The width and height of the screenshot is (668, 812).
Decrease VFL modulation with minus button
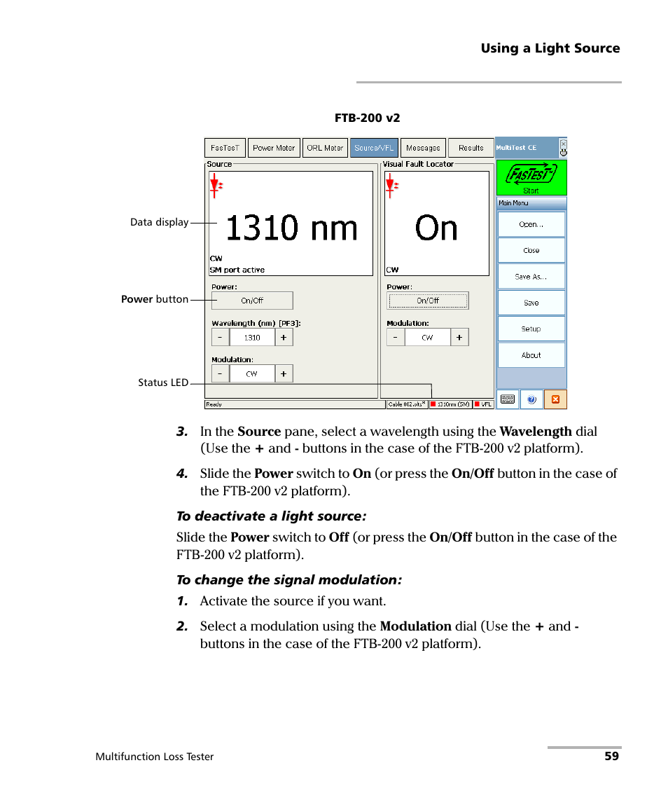396,337
